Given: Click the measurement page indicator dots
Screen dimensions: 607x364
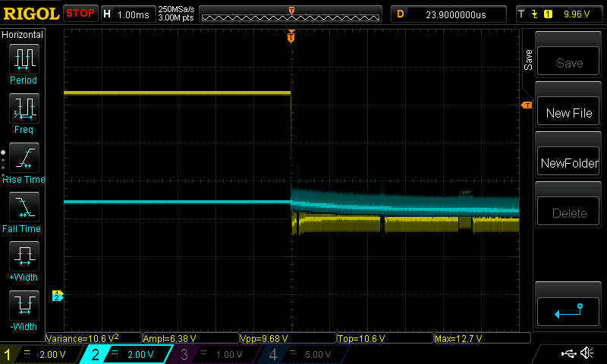Looking at the screenshot, I should [3, 165].
